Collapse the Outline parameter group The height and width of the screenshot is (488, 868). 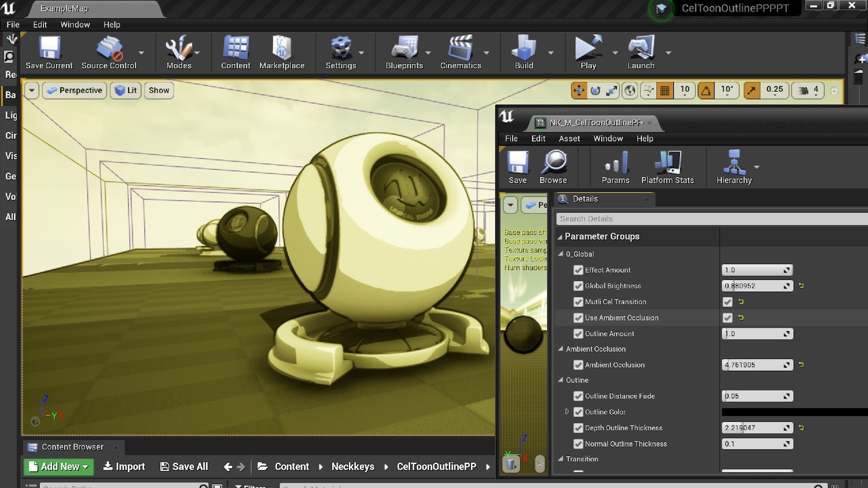tap(561, 380)
